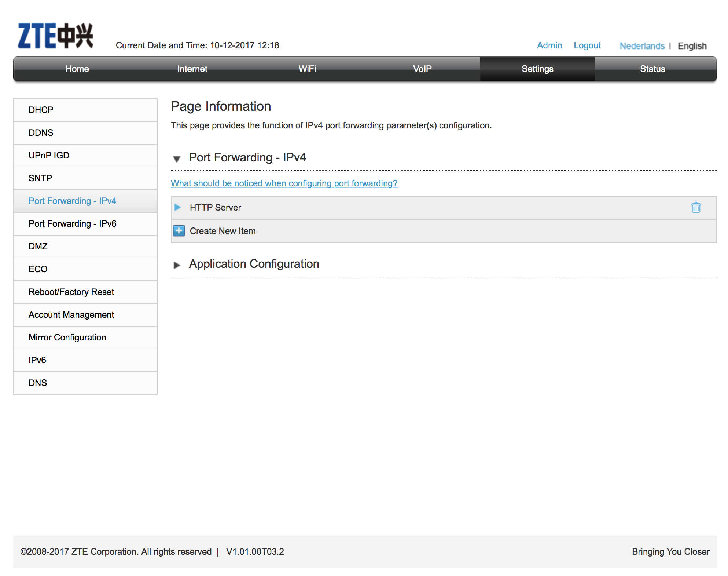This screenshot has width=728, height=576.
Task: Click the Logout link in the top right
Action: [x=587, y=45]
